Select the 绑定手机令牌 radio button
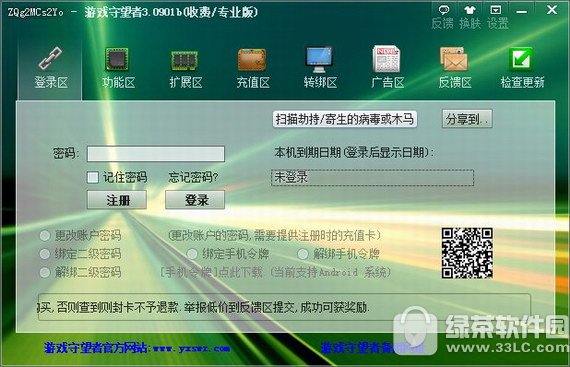 tap(192, 254)
